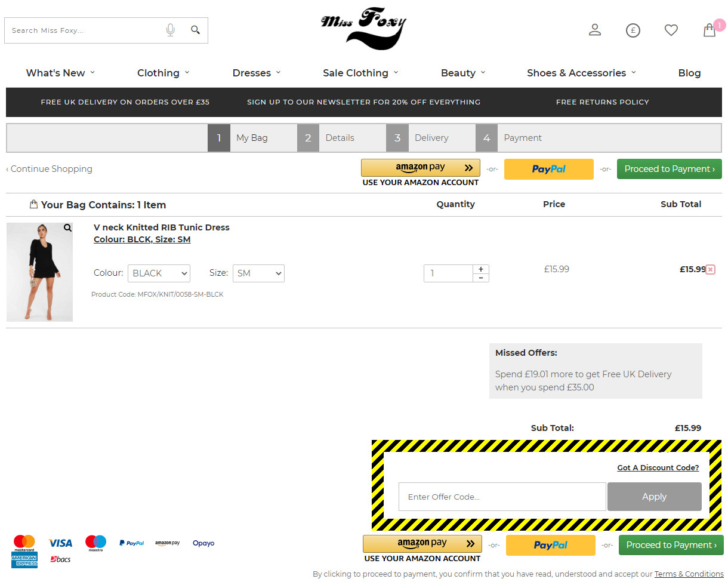Click the Apply offer code button
728x585 pixels.
655,497
